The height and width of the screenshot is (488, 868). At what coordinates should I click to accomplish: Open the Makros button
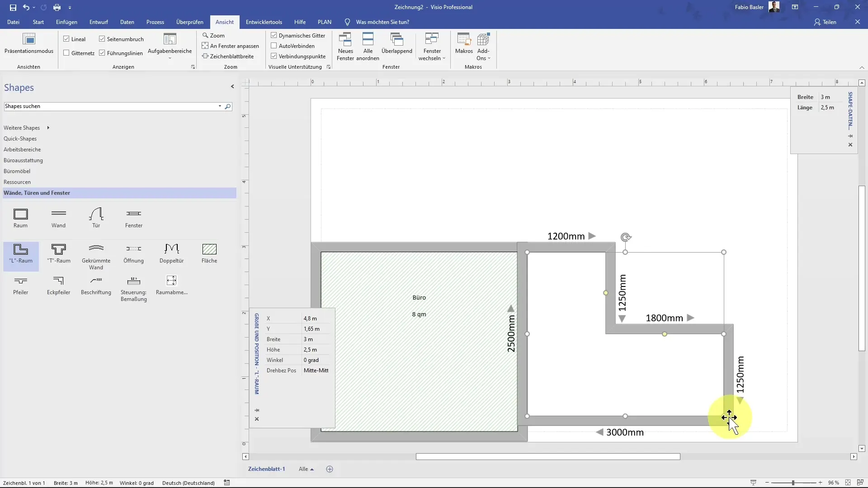(464, 44)
